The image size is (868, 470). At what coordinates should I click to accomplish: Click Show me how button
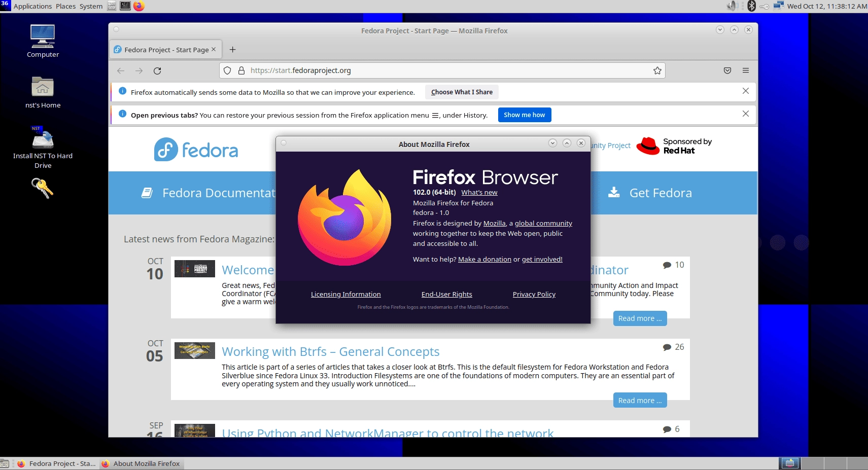tap(524, 115)
